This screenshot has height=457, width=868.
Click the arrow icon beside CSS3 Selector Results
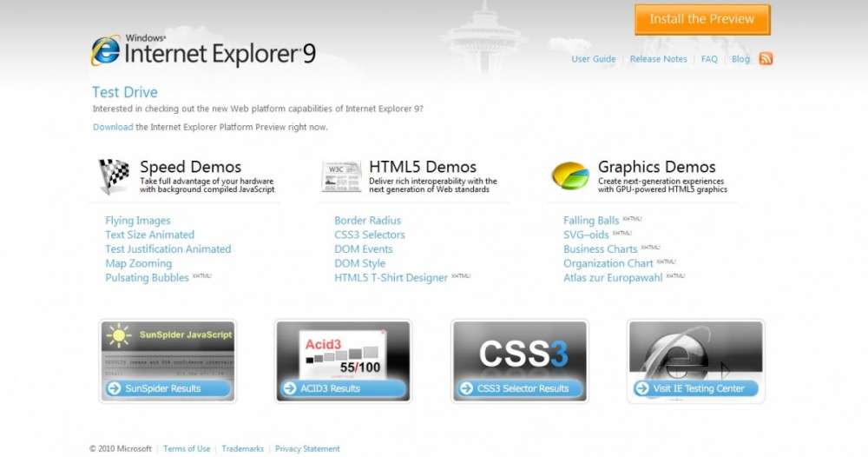[x=467, y=388]
